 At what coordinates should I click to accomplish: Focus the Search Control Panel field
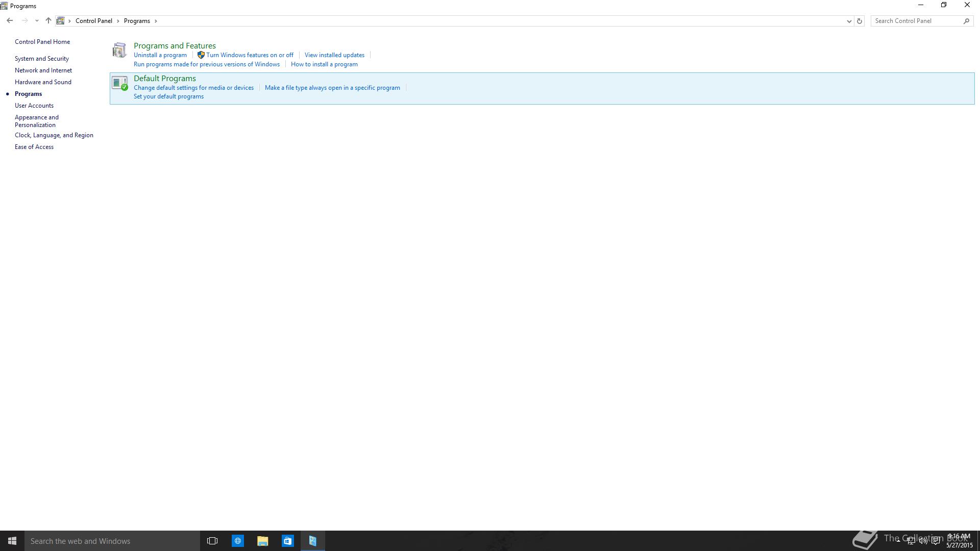[916, 21]
